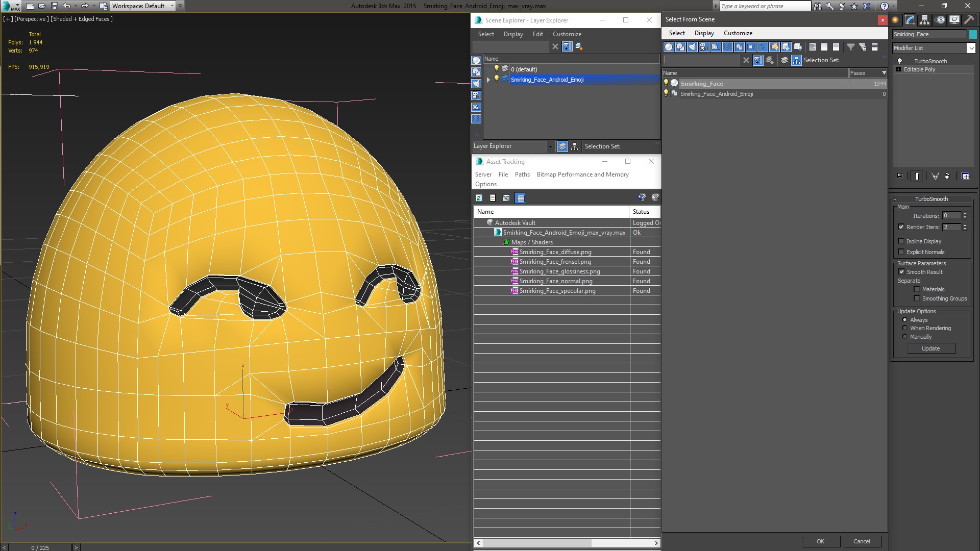Image resolution: width=980 pixels, height=551 pixels.
Task: Expand the Smirking_Face_Android_Emoji layer
Action: (488, 80)
